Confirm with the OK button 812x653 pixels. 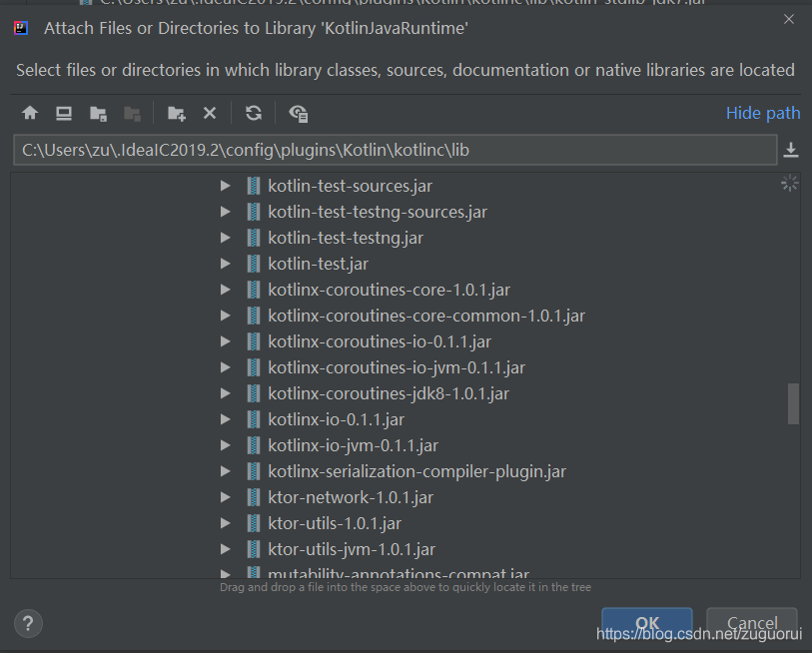point(647,623)
